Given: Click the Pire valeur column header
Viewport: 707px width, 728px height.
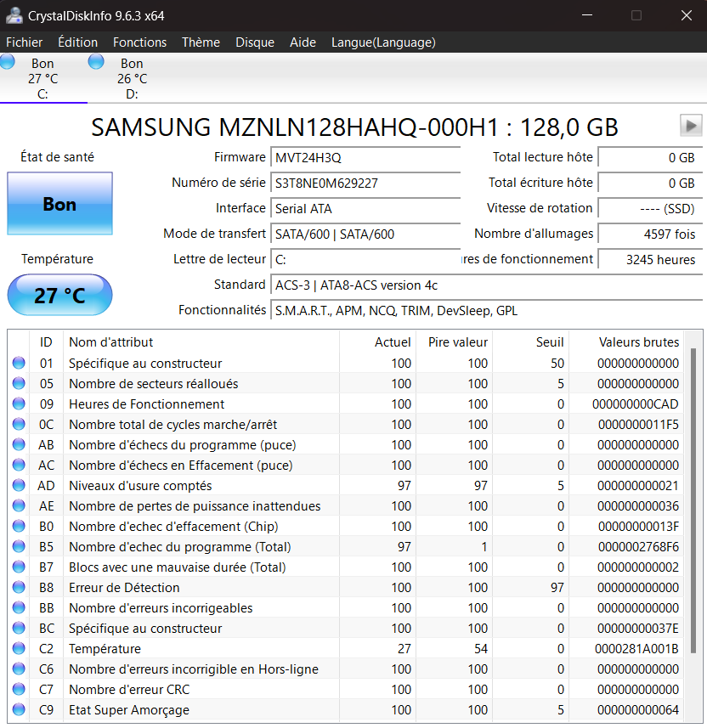Looking at the screenshot, I should 455,342.
